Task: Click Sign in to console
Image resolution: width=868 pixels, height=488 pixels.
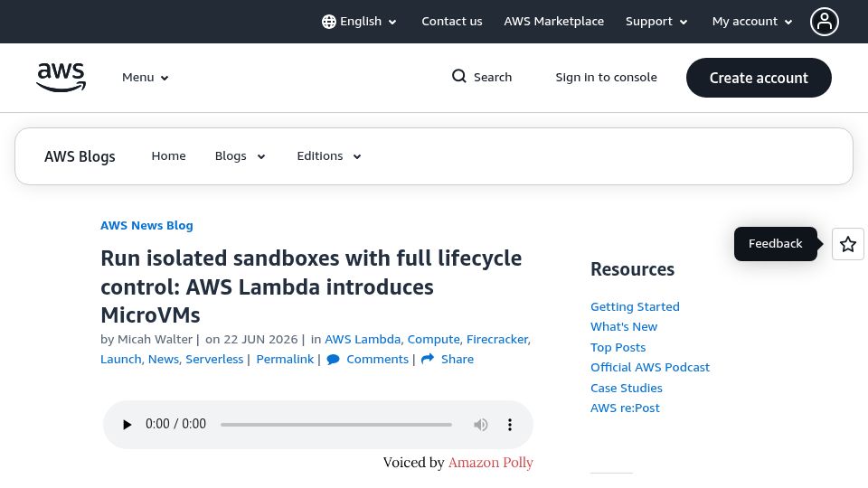Action: (x=606, y=78)
